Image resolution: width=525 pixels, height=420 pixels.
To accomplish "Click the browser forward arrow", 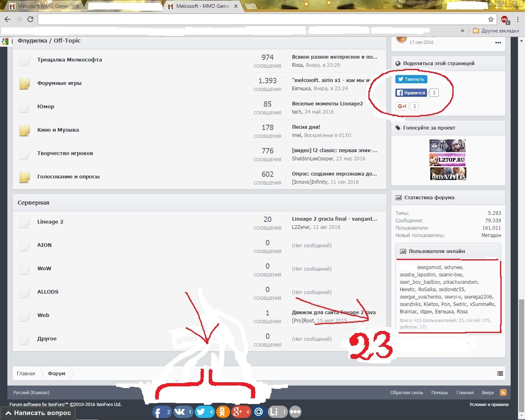I will pyautogui.click(x=19, y=19).
